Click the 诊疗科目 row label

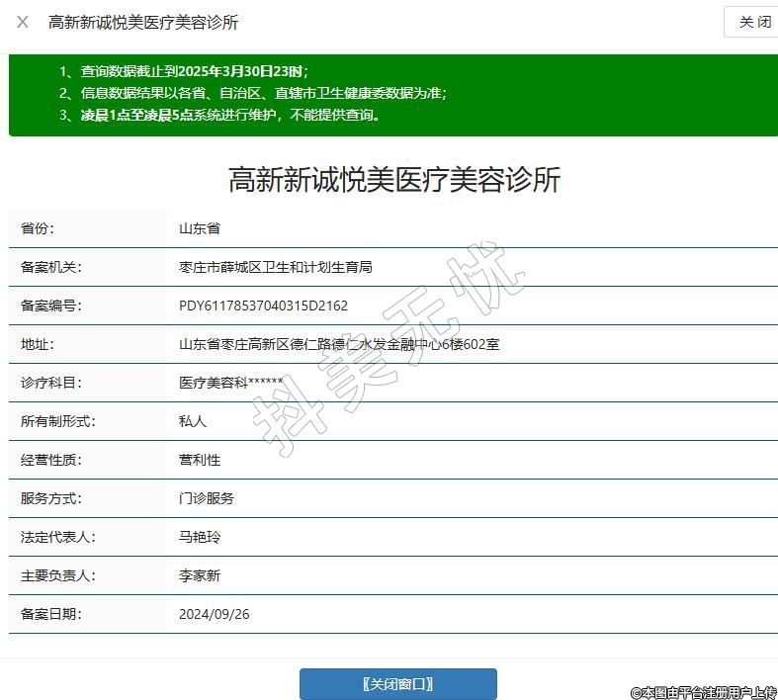click(51, 383)
